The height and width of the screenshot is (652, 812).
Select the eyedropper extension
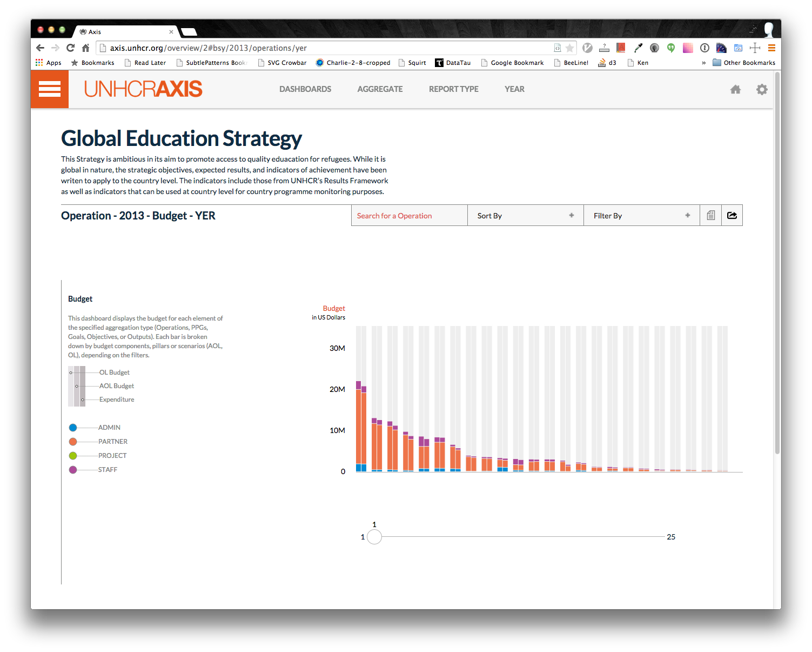click(x=638, y=48)
